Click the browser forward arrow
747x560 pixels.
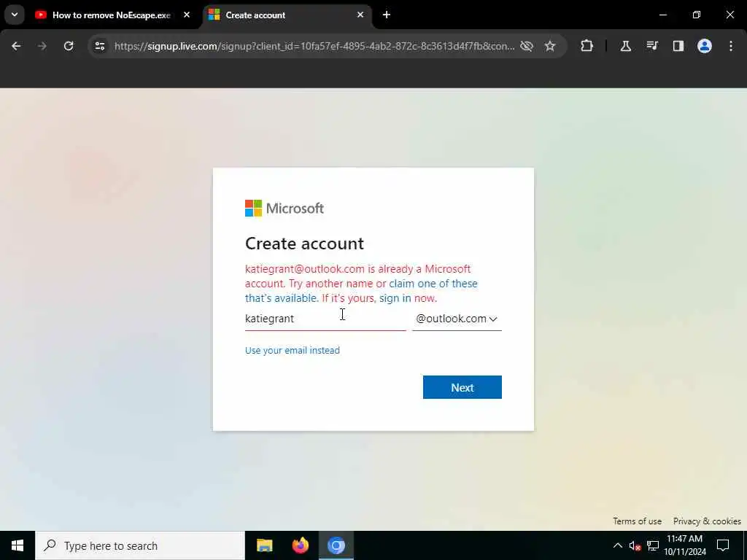[x=42, y=46]
